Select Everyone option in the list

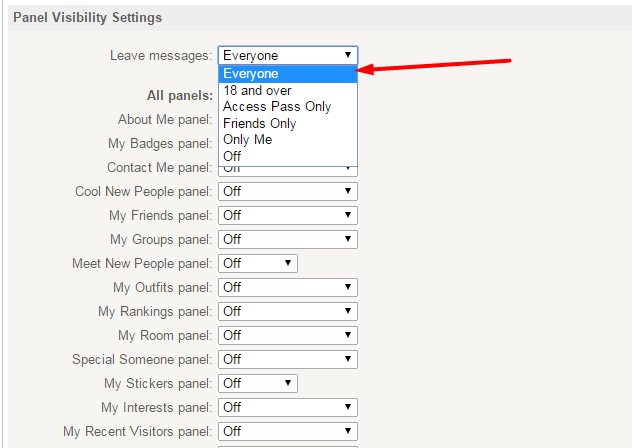pyautogui.click(x=288, y=74)
